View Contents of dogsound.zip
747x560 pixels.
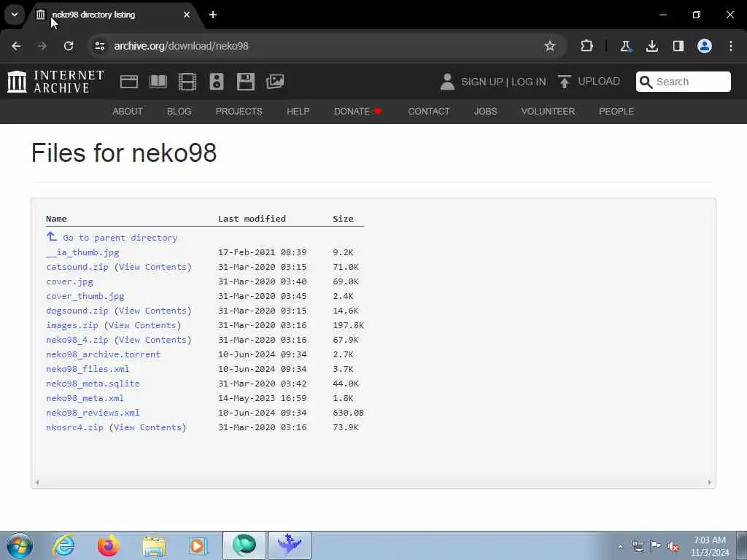(153, 311)
